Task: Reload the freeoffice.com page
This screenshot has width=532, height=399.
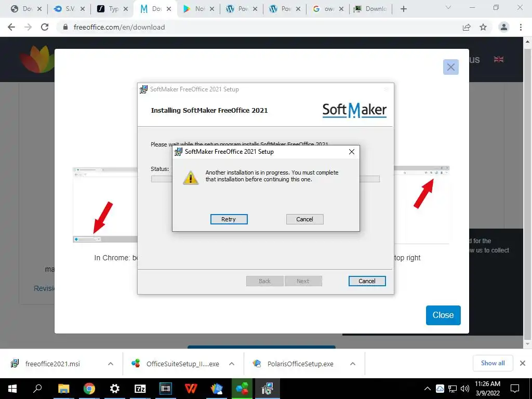Action: coord(45,27)
